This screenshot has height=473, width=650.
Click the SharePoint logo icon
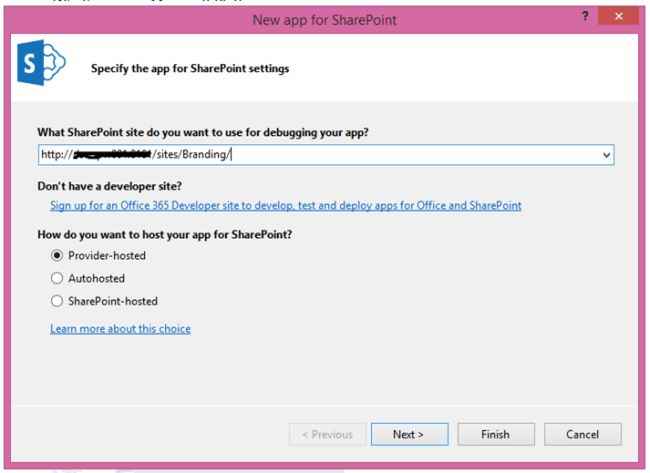[37, 67]
